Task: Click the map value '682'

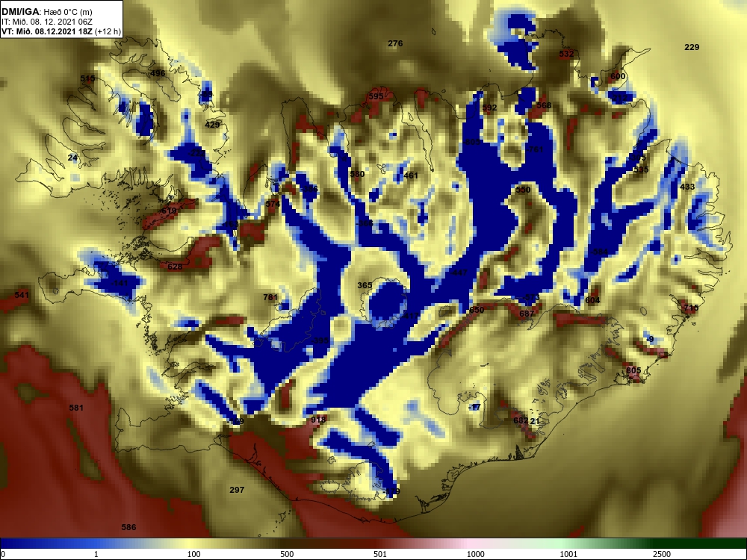Action: point(521,420)
